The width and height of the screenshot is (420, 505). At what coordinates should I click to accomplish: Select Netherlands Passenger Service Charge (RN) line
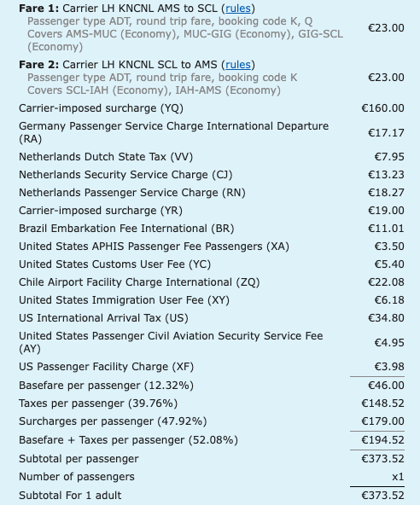coord(212,193)
